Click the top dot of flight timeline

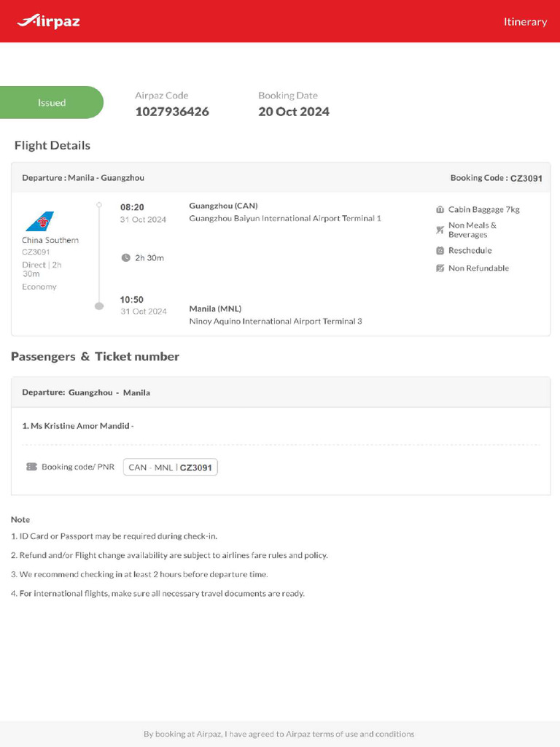[x=99, y=205]
